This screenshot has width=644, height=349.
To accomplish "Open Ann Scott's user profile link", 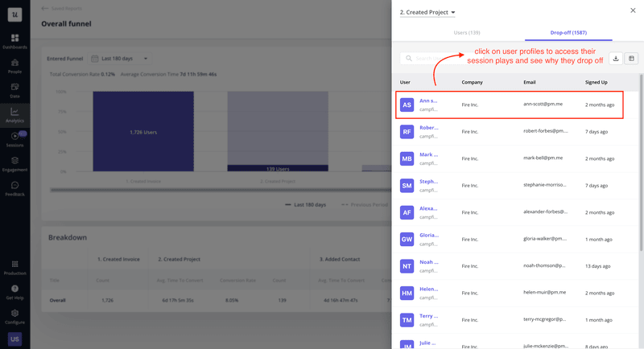I will click(428, 101).
